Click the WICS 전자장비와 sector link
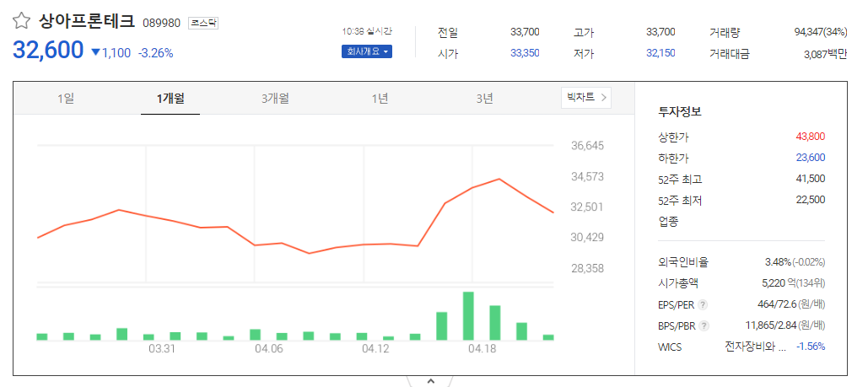 coord(755,347)
